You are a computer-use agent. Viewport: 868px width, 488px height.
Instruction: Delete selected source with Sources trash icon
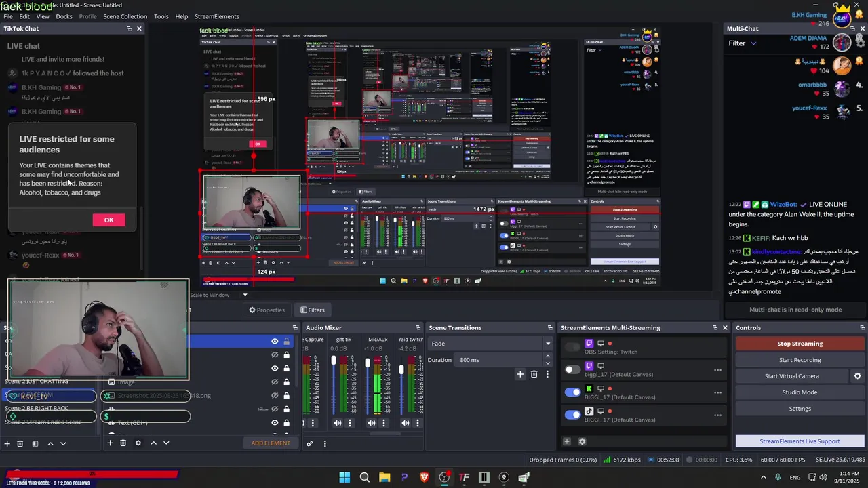pos(123,443)
